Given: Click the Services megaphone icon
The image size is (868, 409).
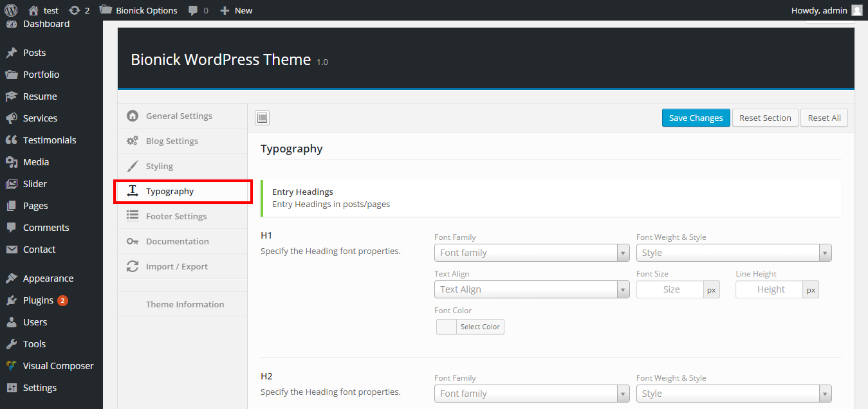Looking at the screenshot, I should click(11, 118).
